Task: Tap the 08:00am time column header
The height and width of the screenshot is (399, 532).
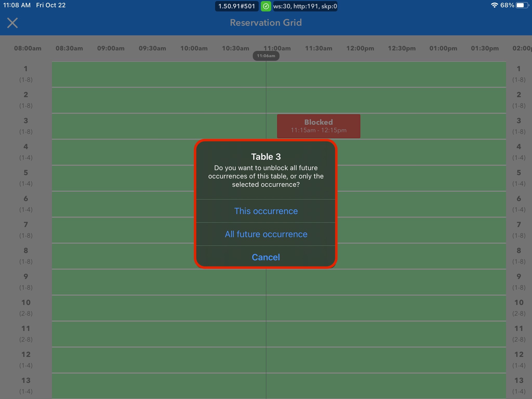Action: 28,48
